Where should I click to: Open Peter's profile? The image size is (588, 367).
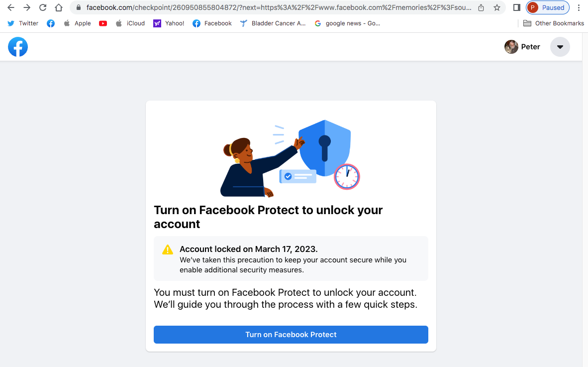click(522, 47)
